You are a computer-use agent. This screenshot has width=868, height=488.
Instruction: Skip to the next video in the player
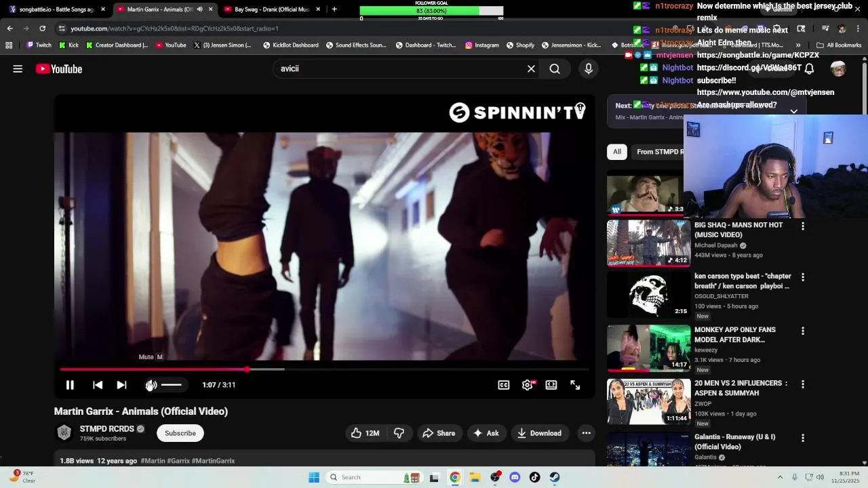(x=121, y=385)
